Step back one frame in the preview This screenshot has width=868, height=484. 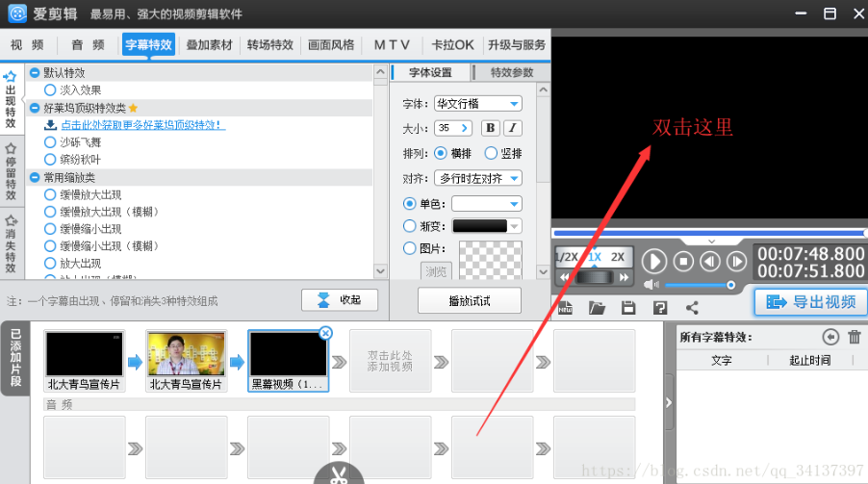(710, 261)
